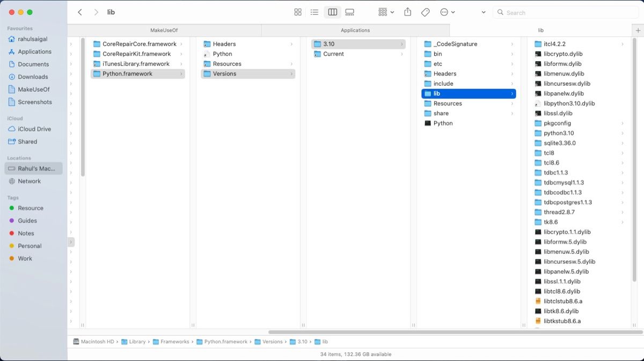Select the Versions folder

pos(248,73)
